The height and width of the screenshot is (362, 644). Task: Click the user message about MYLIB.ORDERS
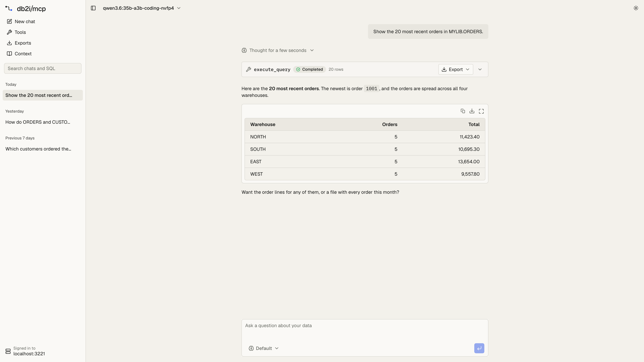click(428, 32)
